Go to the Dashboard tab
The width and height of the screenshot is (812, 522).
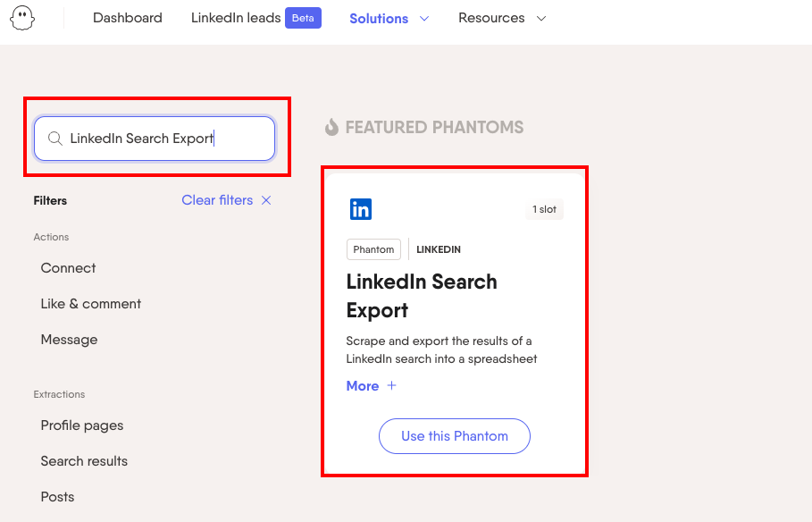point(128,18)
